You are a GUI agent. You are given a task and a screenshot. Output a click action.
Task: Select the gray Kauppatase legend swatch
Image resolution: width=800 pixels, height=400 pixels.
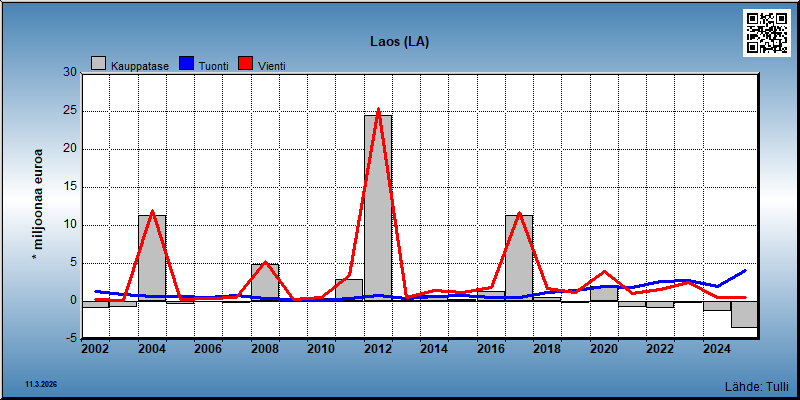tap(98, 63)
